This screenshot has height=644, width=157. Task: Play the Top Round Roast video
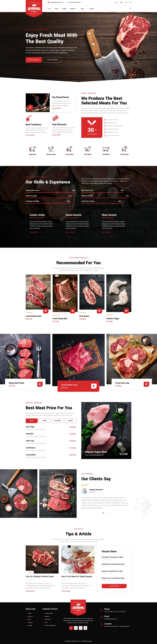tap(30, 107)
